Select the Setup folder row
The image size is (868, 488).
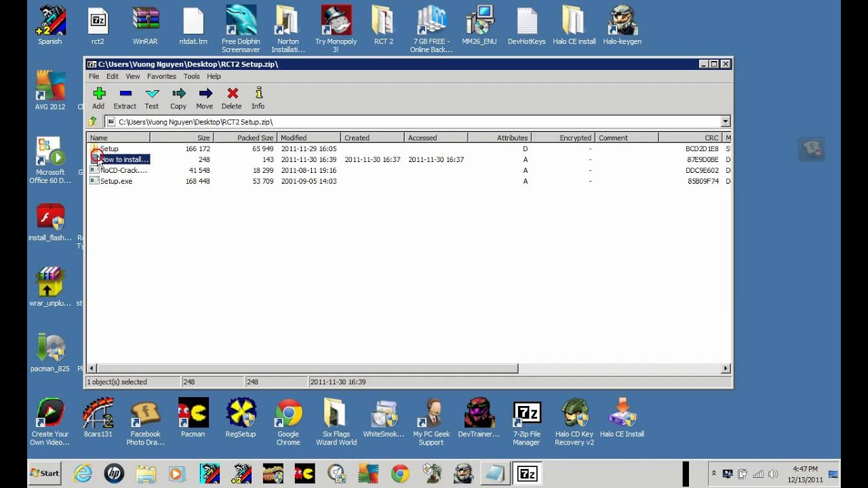[x=410, y=148]
